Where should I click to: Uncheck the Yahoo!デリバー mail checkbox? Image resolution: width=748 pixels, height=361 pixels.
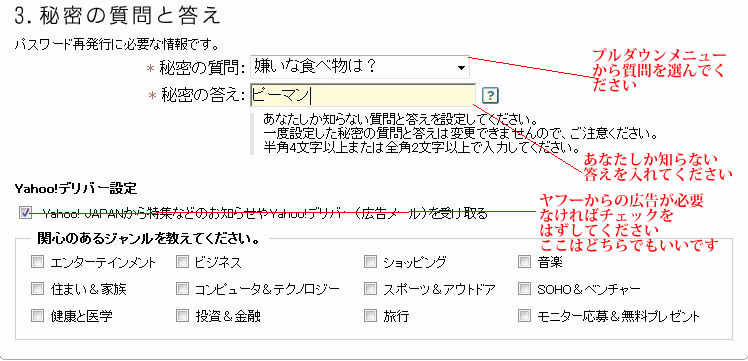[25, 213]
